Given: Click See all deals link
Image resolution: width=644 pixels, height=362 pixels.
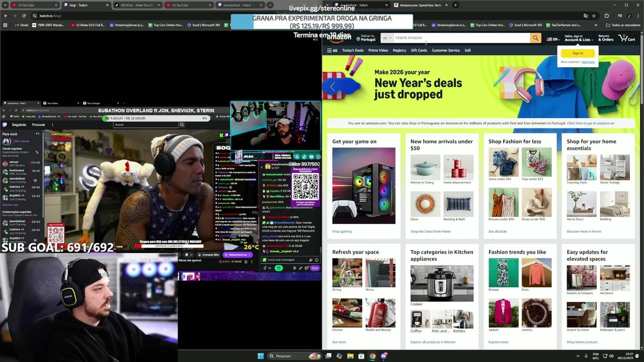Looking at the screenshot, I should [498, 231].
